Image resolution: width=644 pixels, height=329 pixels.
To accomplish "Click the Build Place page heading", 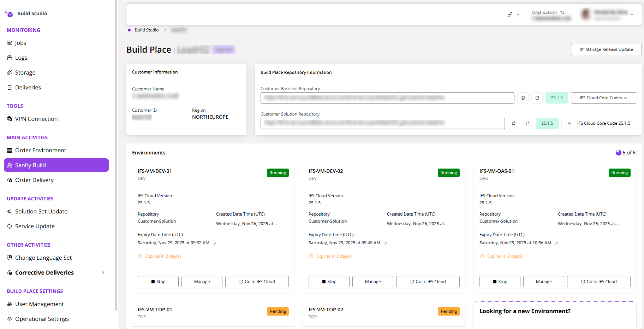I will (149, 50).
